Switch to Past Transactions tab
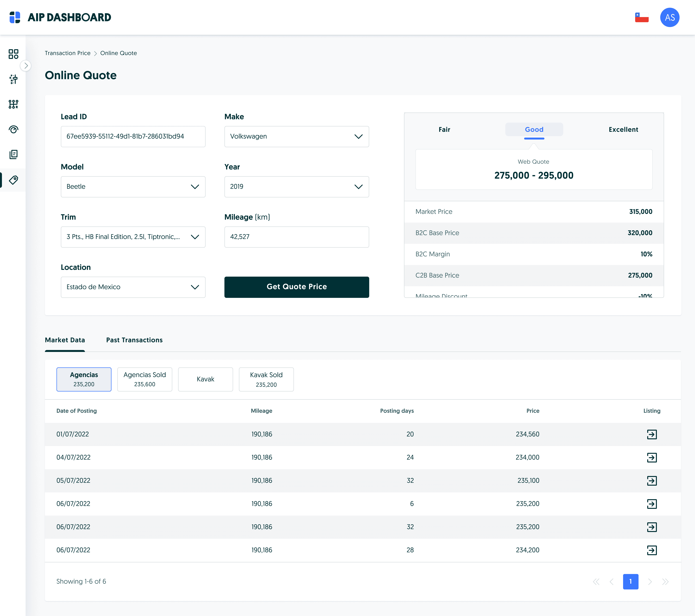Screen dimensions: 695x616 [x=134, y=340]
